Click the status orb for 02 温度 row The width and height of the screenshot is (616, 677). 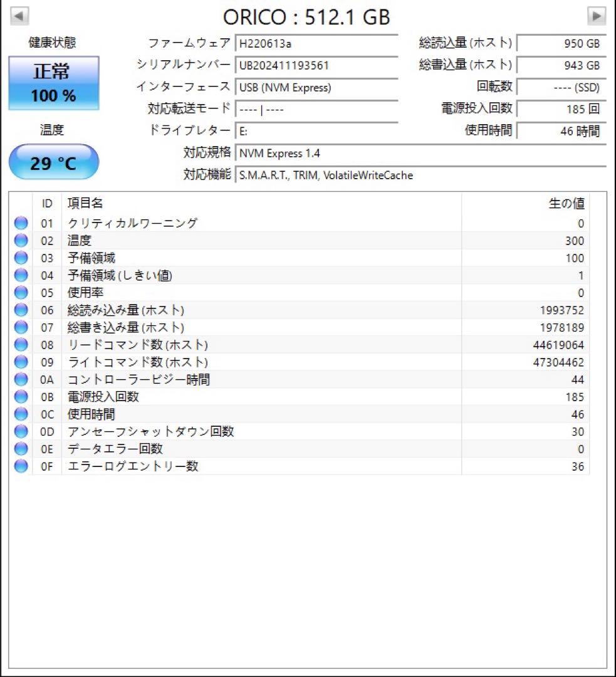tap(21, 240)
